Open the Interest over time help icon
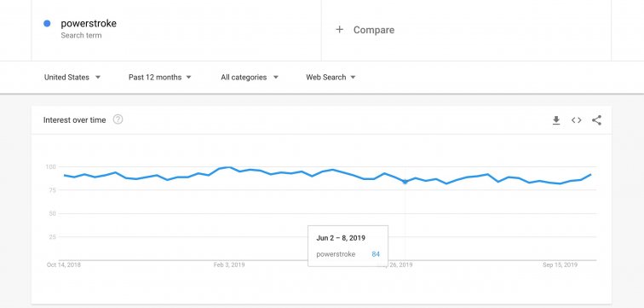 [118, 119]
